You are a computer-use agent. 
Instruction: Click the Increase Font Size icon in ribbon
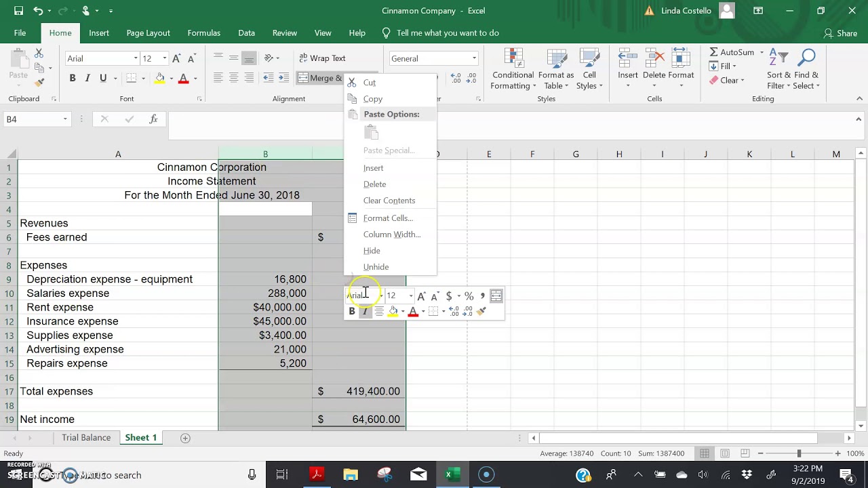point(176,59)
